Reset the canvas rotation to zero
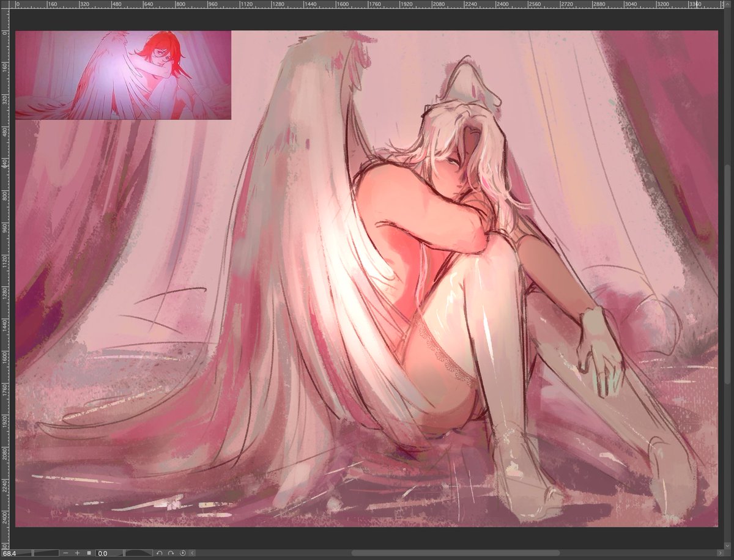734x560 pixels. coord(183,553)
